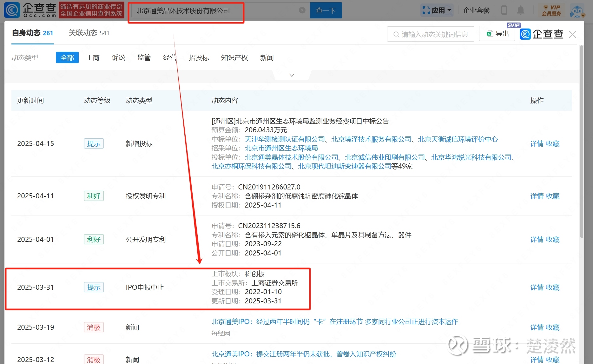Select the 知识产权 type filter

point(234,58)
